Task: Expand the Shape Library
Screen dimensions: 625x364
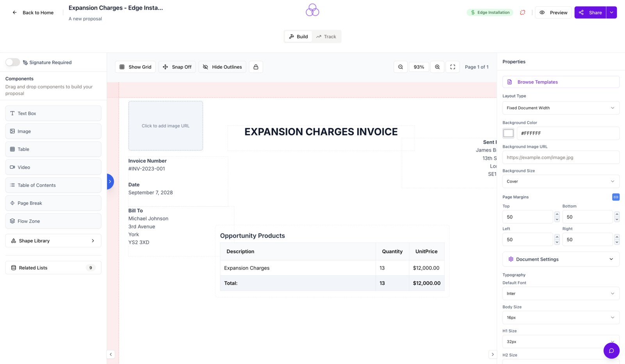Action: (53, 241)
